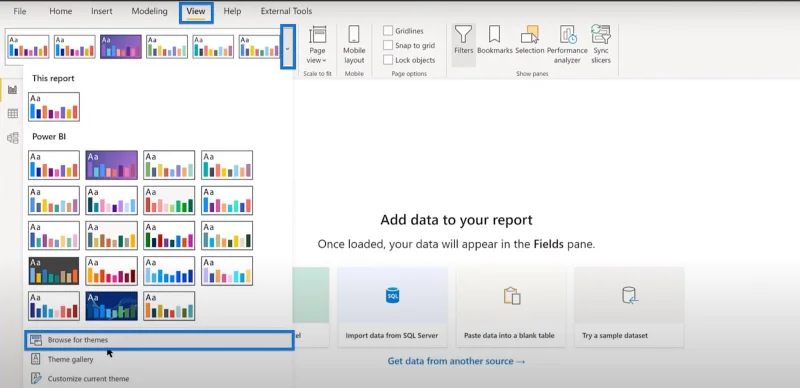Choose the dark gray background theme thumbnail
This screenshot has height=388, width=800.
click(x=54, y=271)
